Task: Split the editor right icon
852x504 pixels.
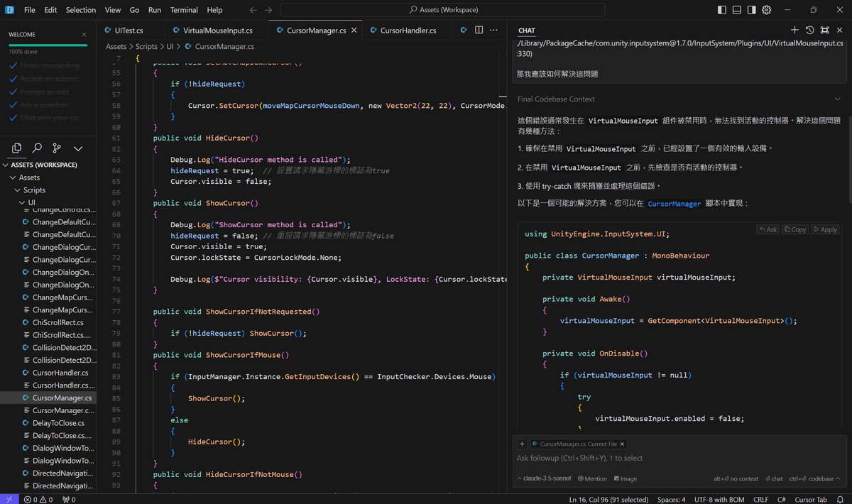Action: pos(479,30)
